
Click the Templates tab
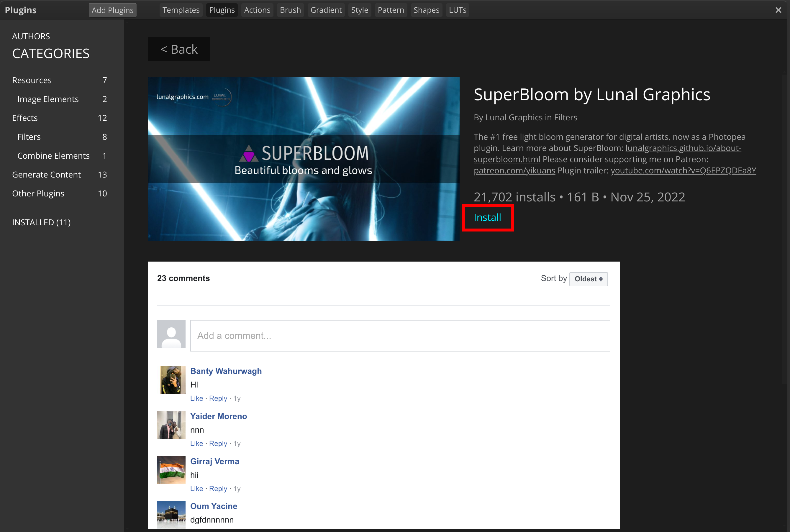(x=181, y=9)
